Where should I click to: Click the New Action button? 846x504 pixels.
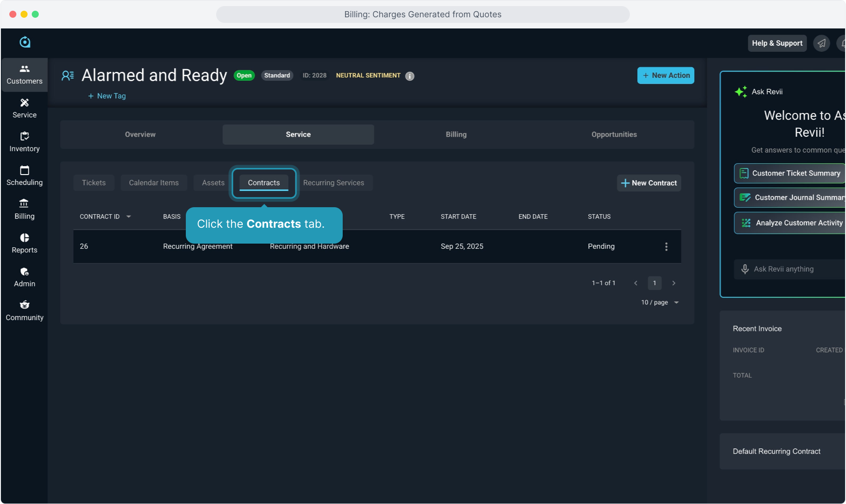[665, 76]
